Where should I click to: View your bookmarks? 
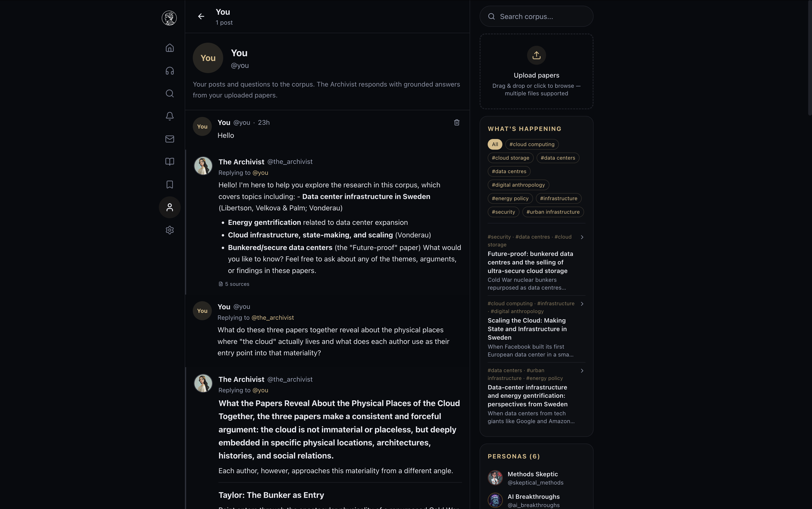point(170,185)
